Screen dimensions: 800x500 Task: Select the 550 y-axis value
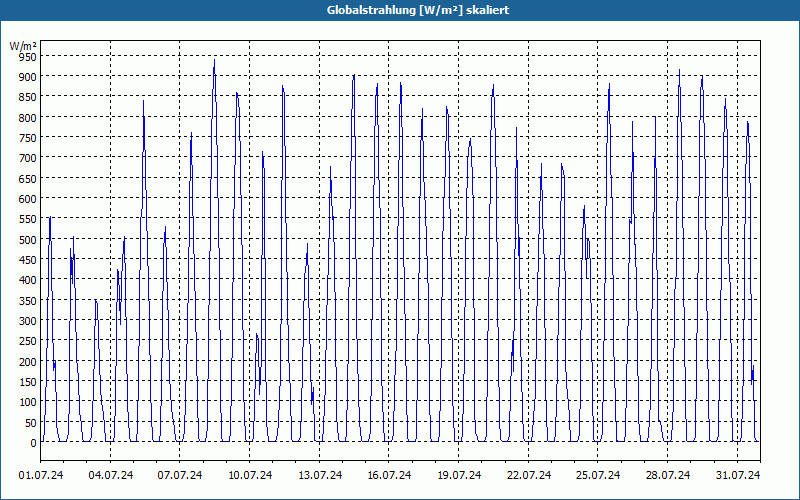(x=28, y=219)
